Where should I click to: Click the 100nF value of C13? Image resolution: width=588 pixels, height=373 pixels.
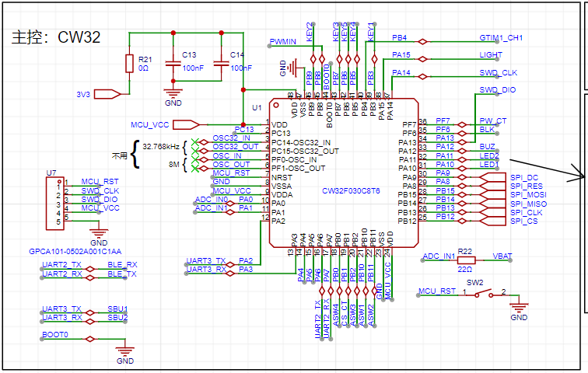pyautogui.click(x=193, y=68)
